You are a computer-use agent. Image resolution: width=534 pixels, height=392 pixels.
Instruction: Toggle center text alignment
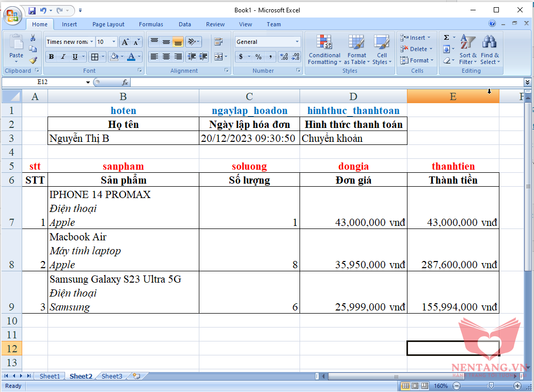click(166, 57)
